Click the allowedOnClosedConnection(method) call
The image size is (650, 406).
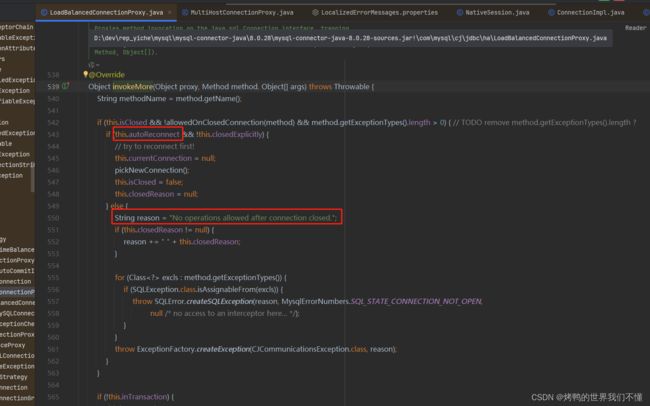[x=229, y=122]
